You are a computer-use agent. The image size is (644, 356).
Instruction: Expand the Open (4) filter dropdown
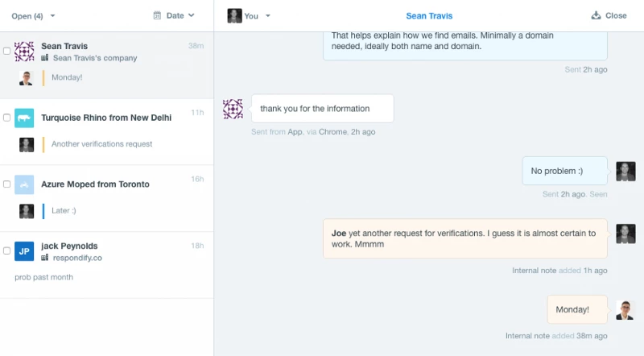(x=33, y=15)
